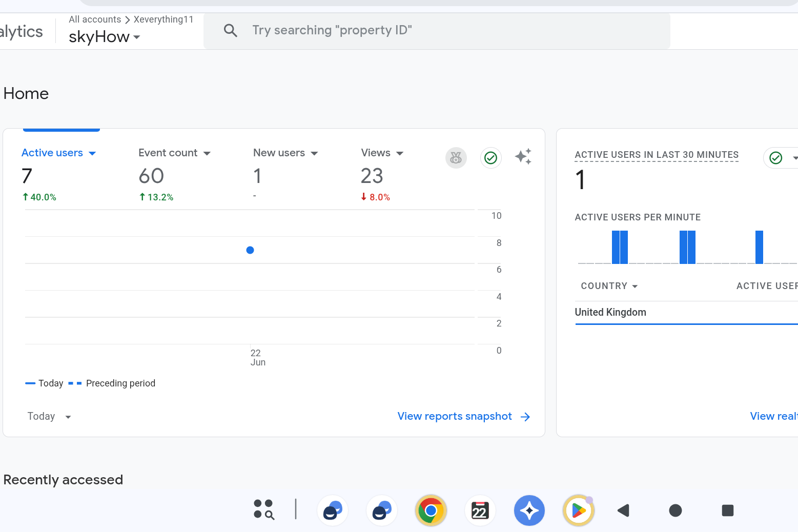Screen dimensions: 798x532
Task: Open the calendar app in taskbar
Action: click(480, 510)
